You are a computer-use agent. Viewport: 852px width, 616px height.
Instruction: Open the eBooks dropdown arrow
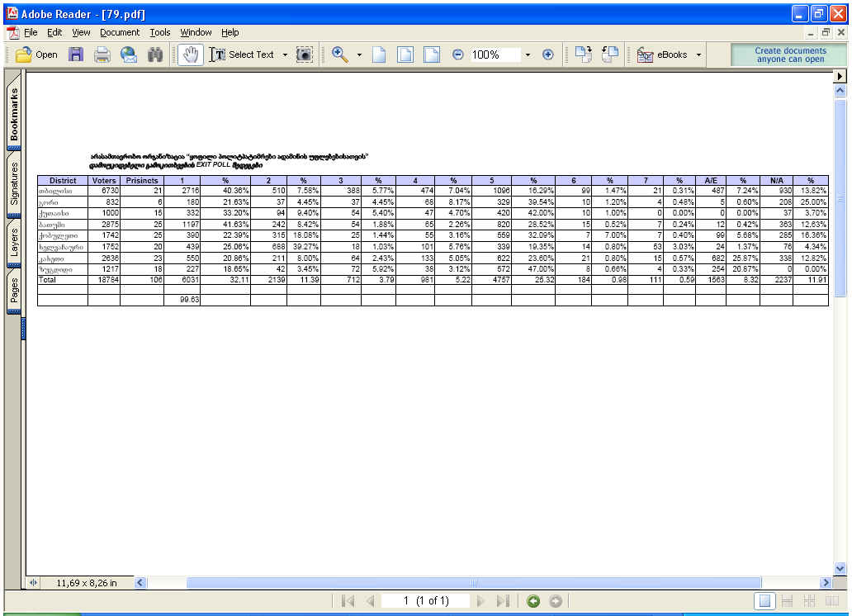699,54
